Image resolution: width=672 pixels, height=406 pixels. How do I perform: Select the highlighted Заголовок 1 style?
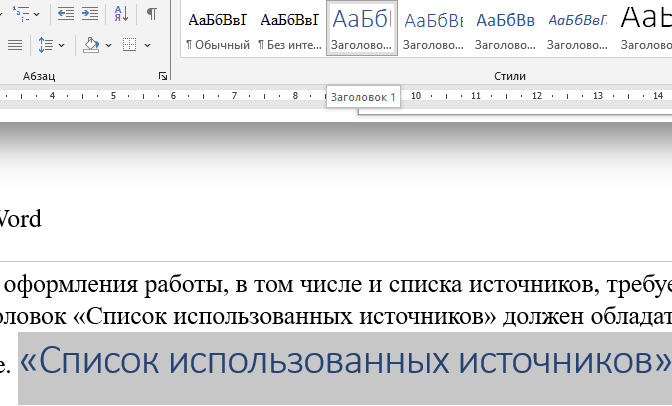(x=361, y=28)
